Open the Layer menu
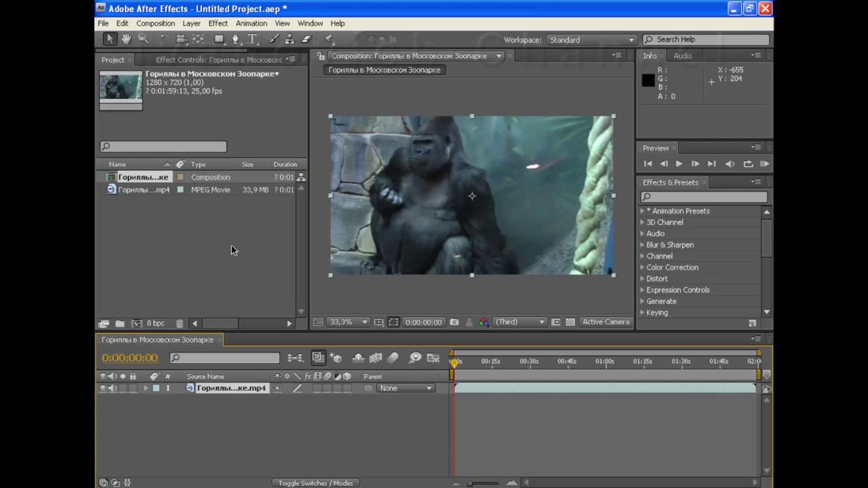Image resolution: width=868 pixels, height=488 pixels. 191,23
